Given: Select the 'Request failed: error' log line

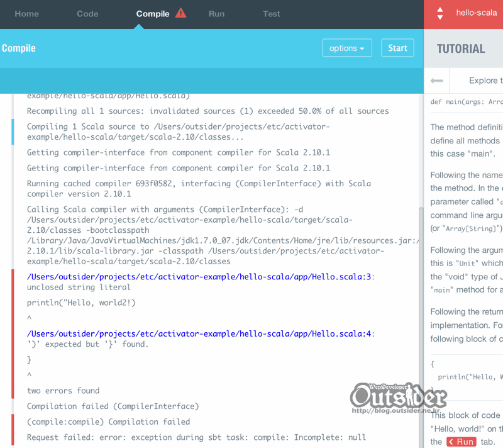Looking at the screenshot, I should [x=196, y=437].
